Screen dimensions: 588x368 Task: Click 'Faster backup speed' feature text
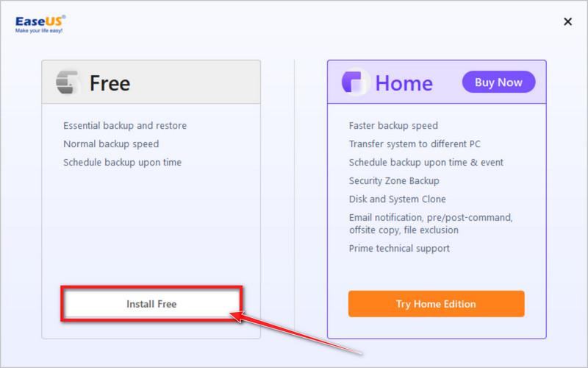(393, 126)
